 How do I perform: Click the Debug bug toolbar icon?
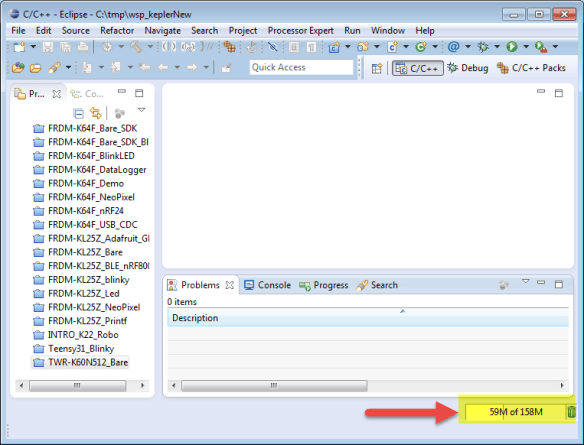pyautogui.click(x=483, y=47)
